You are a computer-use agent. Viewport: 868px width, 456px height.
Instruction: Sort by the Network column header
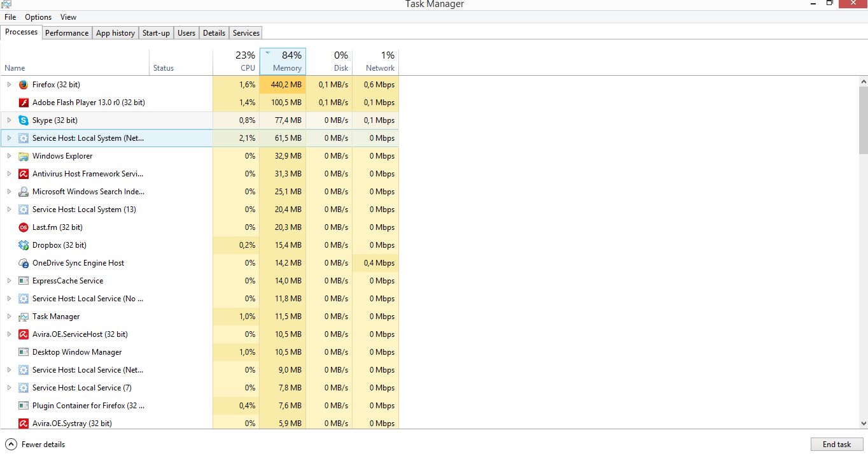point(375,61)
